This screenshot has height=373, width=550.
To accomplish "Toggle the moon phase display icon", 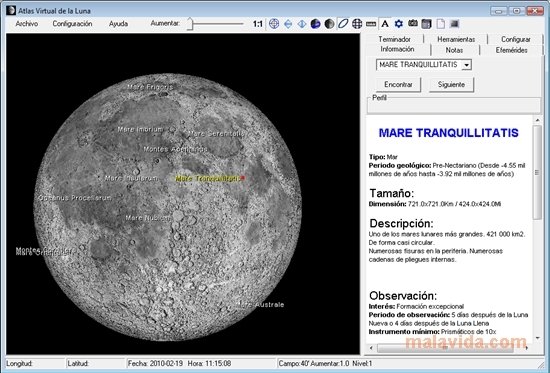I will click(329, 24).
